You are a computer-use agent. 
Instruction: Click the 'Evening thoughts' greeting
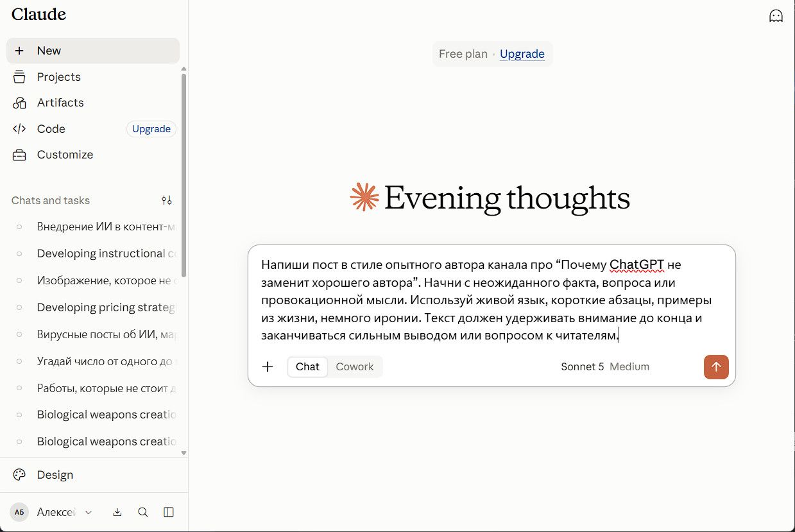point(507,198)
